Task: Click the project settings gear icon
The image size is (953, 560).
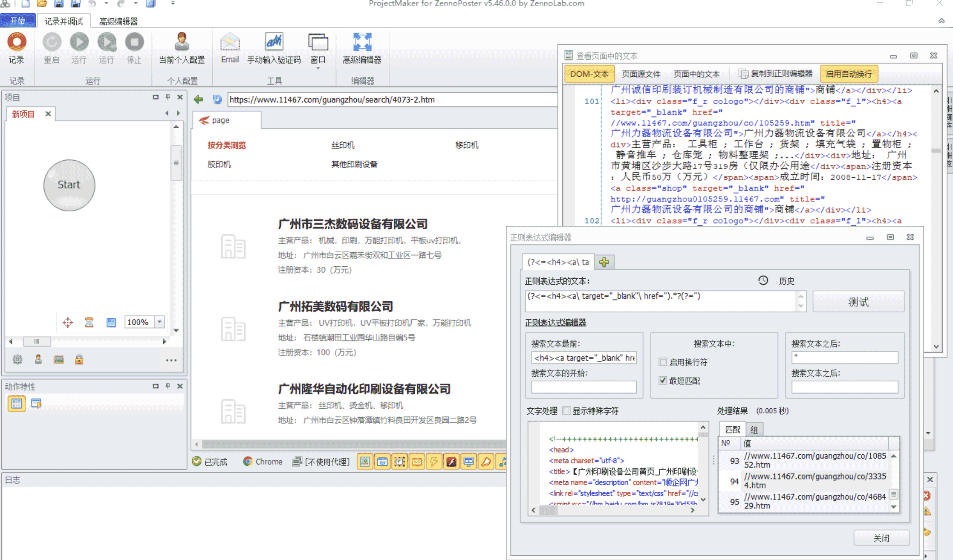Action: point(17,359)
